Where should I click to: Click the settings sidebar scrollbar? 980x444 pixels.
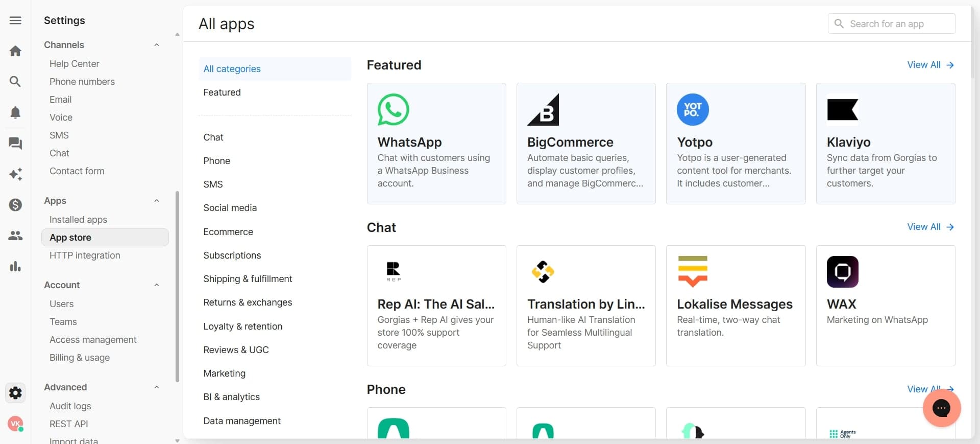coord(177,286)
